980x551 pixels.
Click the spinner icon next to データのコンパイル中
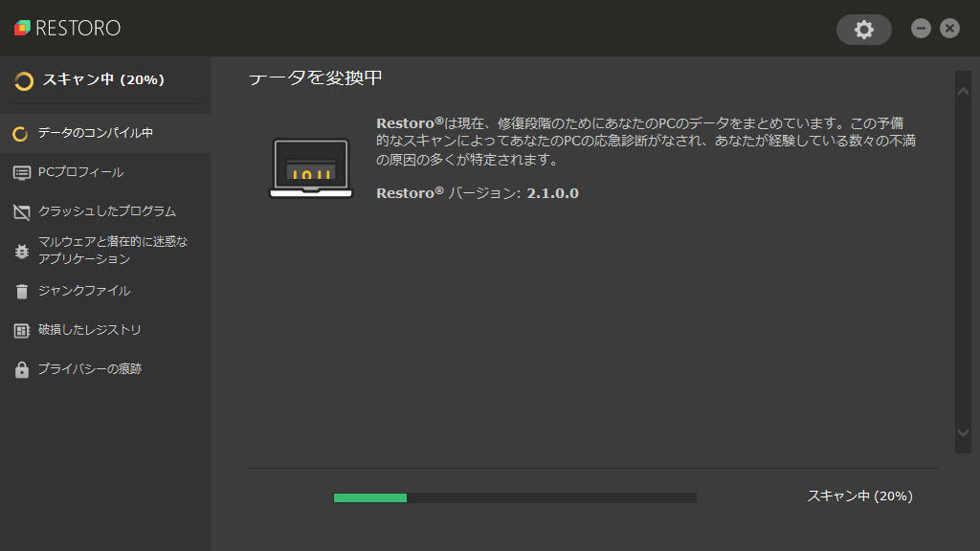tap(20, 134)
